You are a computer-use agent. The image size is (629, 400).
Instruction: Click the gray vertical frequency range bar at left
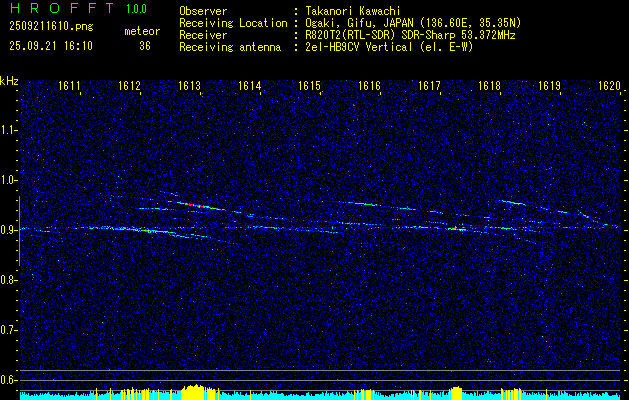click(x=19, y=231)
